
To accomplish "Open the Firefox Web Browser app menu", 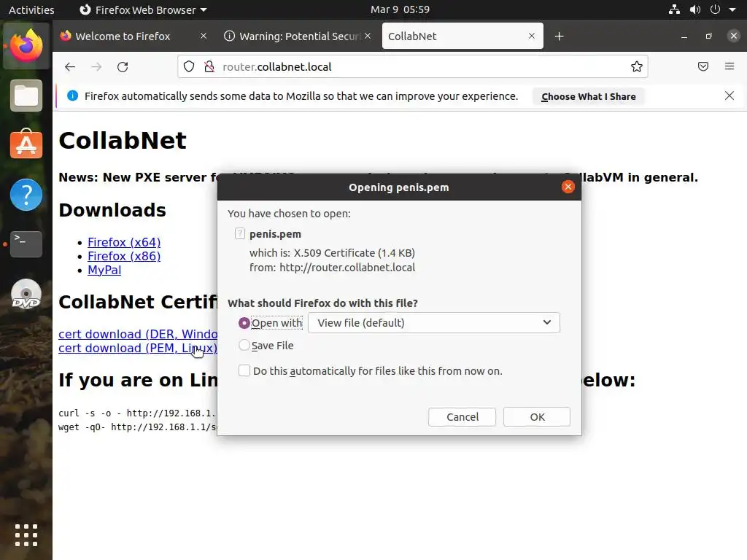I will point(143,9).
